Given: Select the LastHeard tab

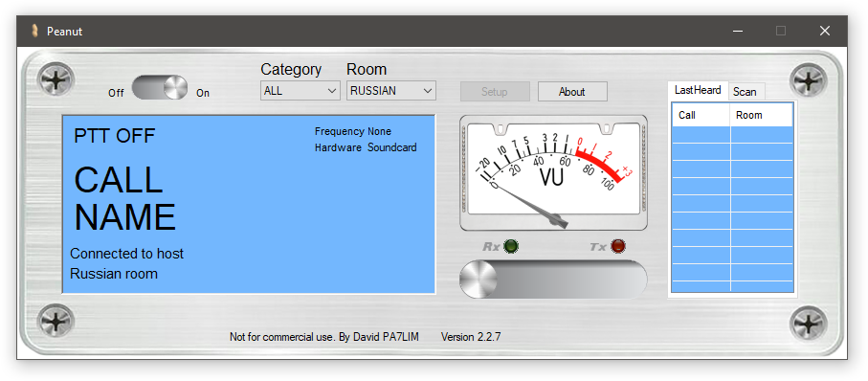Looking at the screenshot, I should pyautogui.click(x=698, y=90).
